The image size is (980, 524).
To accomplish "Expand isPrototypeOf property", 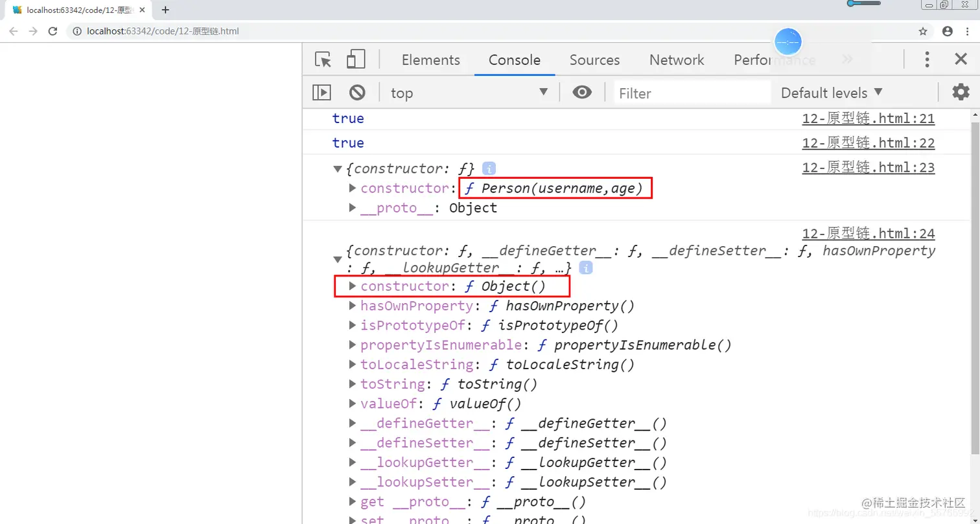I will [353, 325].
